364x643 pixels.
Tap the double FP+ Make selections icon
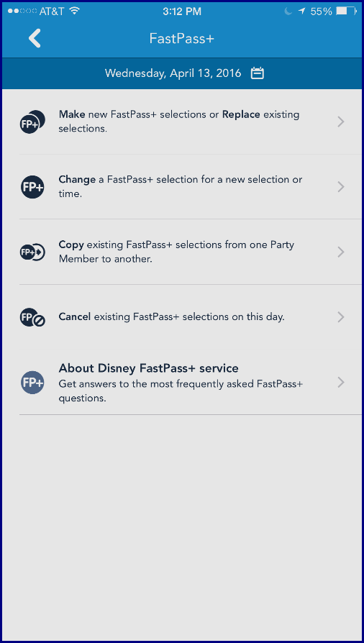pyautogui.click(x=32, y=122)
